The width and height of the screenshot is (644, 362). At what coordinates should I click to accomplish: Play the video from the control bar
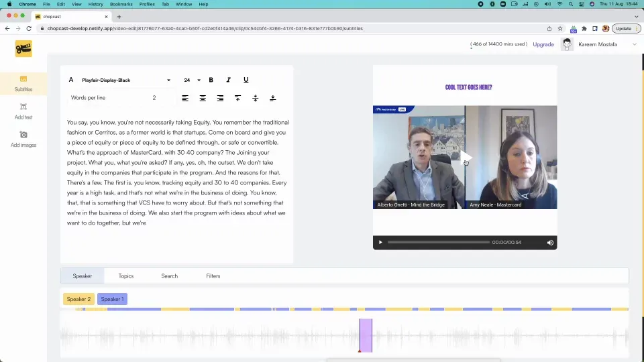(380, 242)
